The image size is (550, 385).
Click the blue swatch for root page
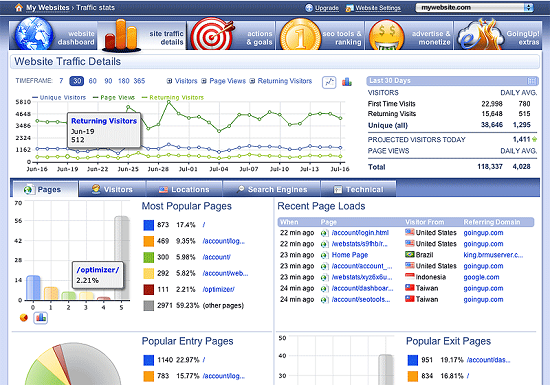point(149,225)
